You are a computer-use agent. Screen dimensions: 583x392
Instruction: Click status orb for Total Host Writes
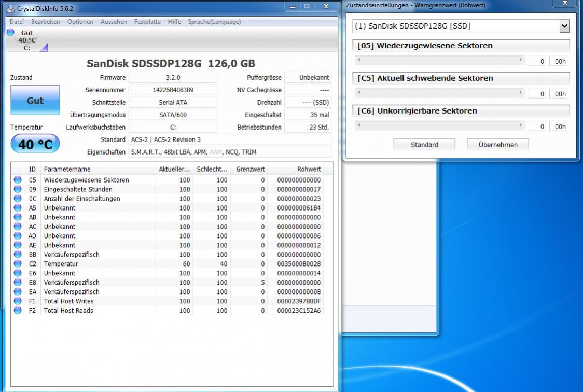click(18, 301)
